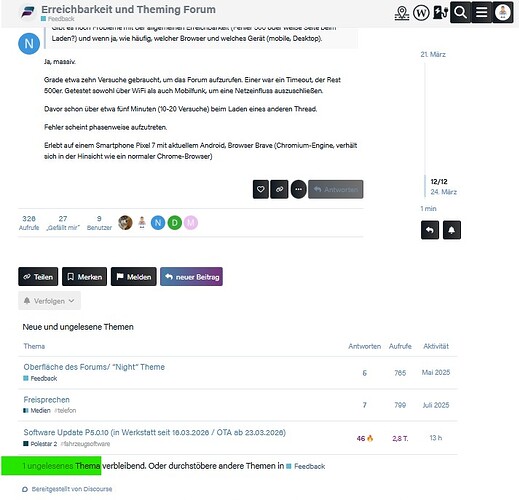Click the 46 replies count

[365, 438]
